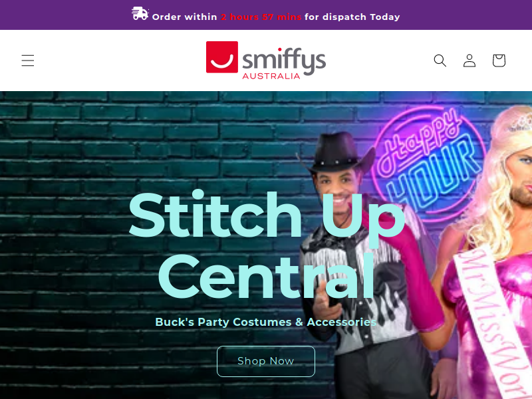Click the Shop Now button
Screen dimensions: 532x399
click(x=266, y=361)
